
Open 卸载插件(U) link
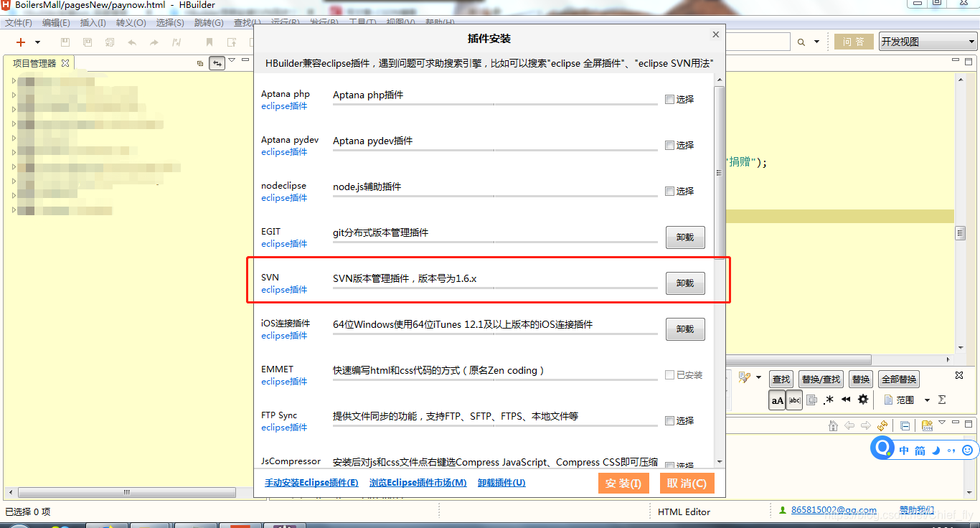pyautogui.click(x=501, y=483)
